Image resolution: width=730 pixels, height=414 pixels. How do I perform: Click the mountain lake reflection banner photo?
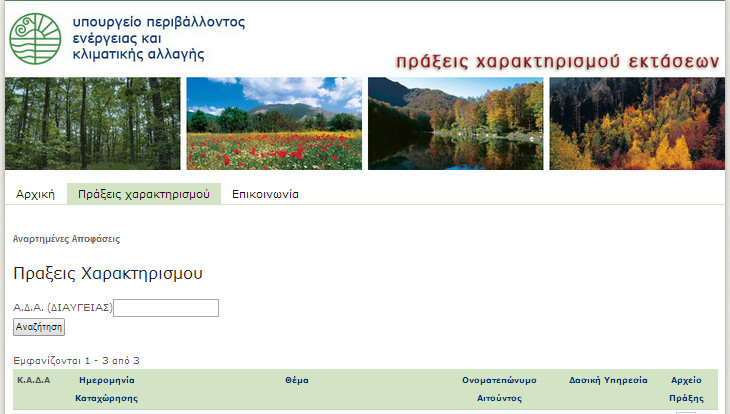455,123
